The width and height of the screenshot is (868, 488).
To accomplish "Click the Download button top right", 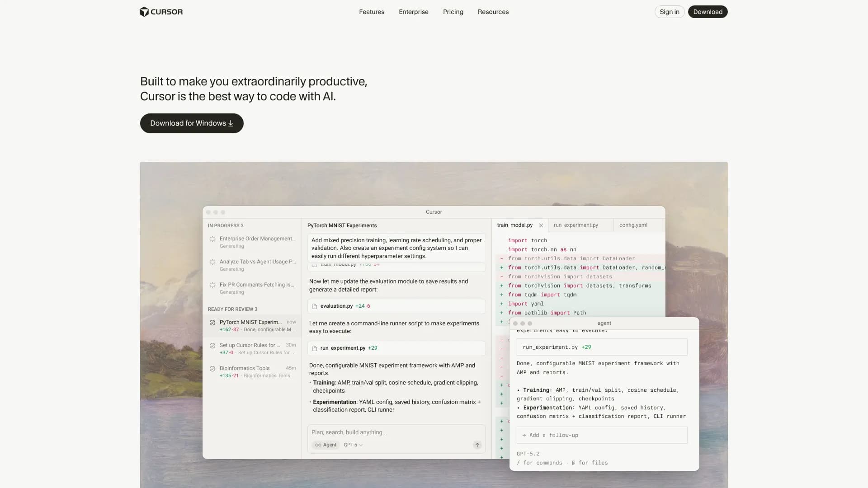I will coord(708,12).
